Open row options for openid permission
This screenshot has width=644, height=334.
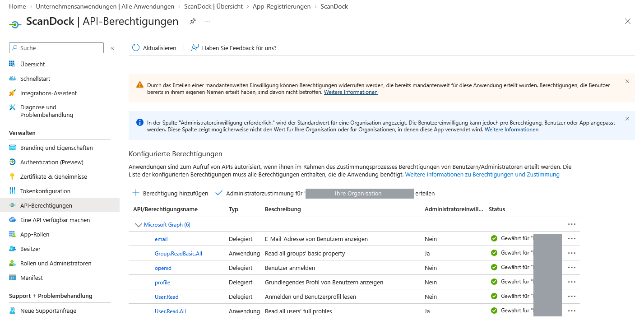click(572, 268)
